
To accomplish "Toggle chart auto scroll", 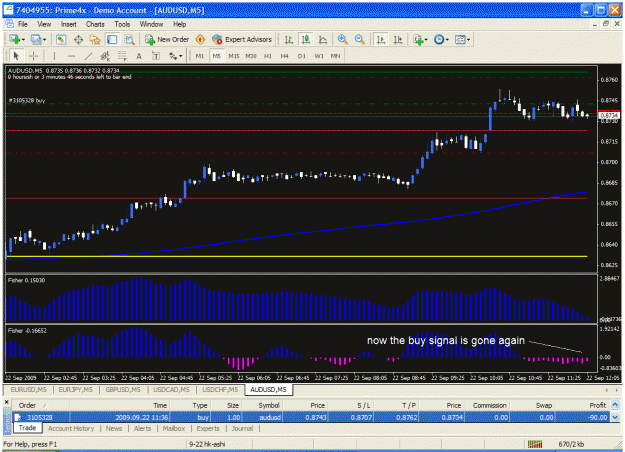I will (x=381, y=39).
